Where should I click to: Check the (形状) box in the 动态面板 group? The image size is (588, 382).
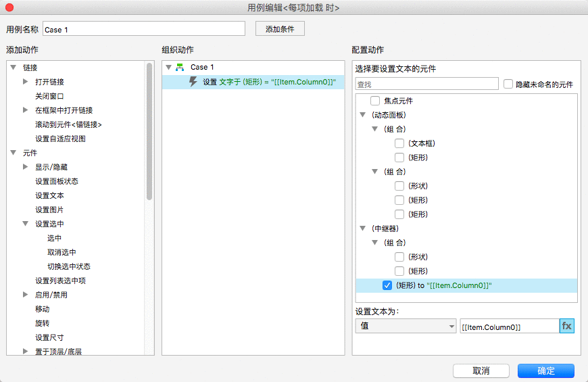pos(399,186)
